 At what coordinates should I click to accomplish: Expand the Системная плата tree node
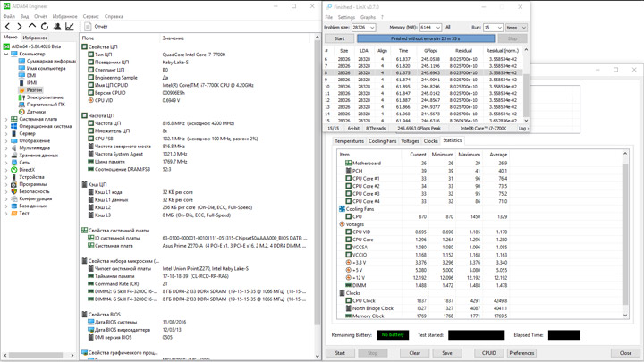coord(6,119)
